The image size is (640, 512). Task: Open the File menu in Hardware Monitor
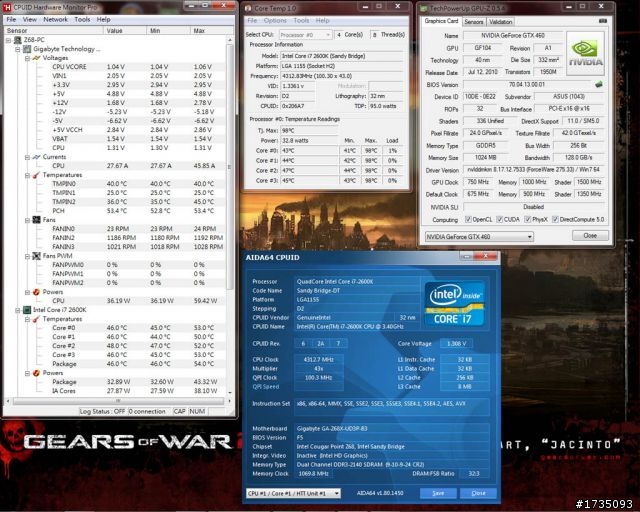tap(11, 19)
